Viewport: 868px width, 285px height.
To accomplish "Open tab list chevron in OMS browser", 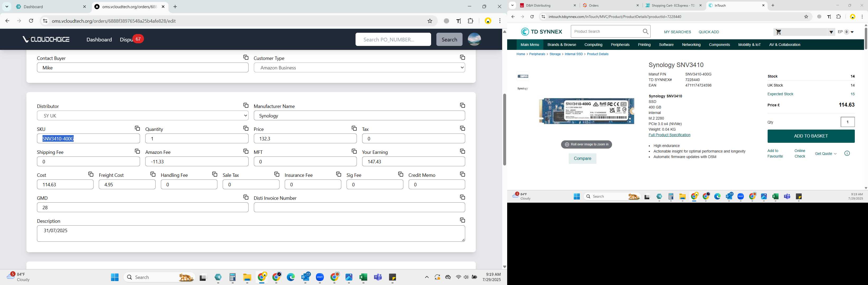I will 7,7.
